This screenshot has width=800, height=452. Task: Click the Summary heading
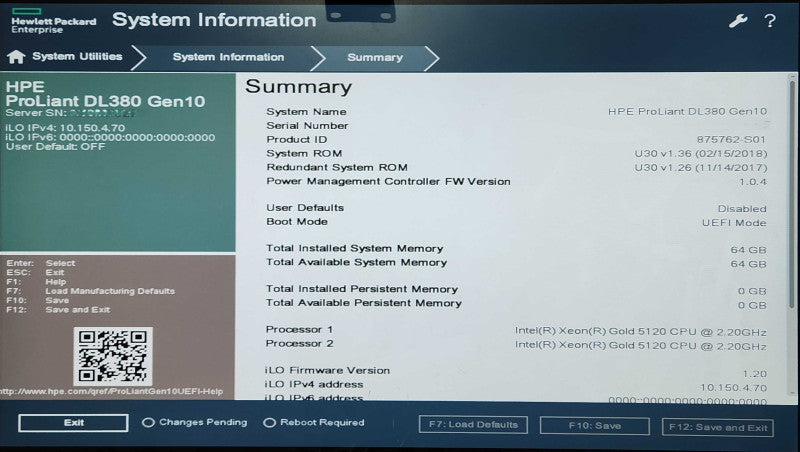[298, 86]
